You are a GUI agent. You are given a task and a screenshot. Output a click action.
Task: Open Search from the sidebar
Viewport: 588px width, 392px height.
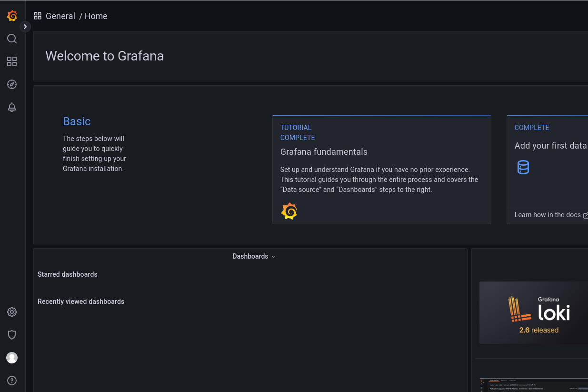click(x=12, y=39)
